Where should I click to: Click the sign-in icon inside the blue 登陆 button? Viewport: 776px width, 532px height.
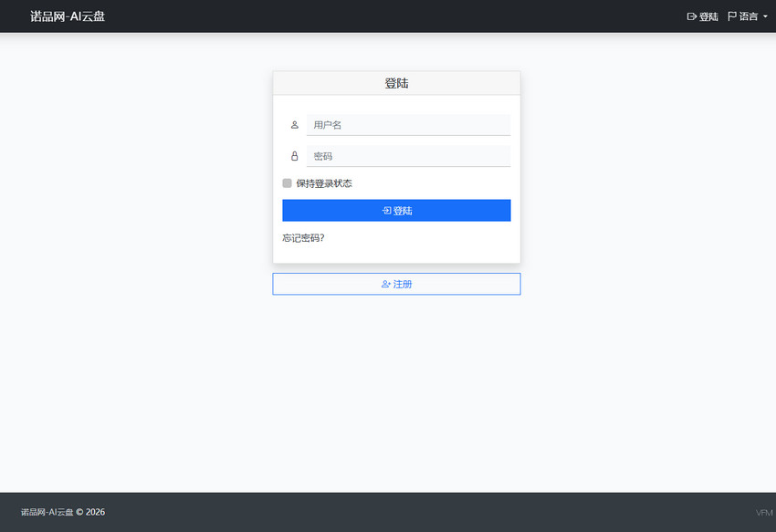(385, 210)
